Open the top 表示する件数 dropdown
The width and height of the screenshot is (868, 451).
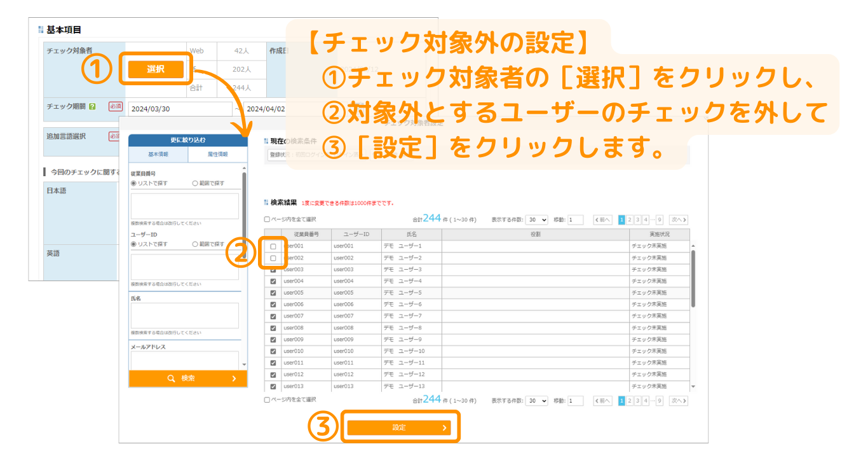[537, 220]
